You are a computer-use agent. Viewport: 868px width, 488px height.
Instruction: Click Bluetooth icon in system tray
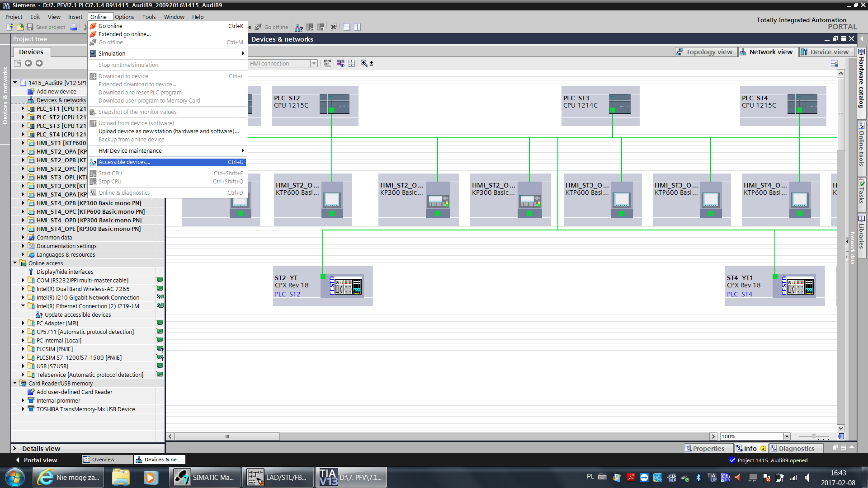point(698,478)
